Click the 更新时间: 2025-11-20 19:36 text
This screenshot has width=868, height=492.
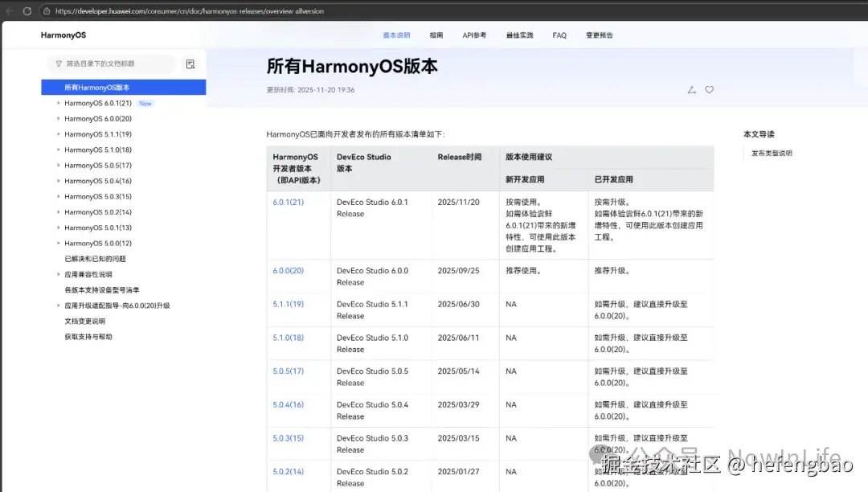click(x=310, y=90)
